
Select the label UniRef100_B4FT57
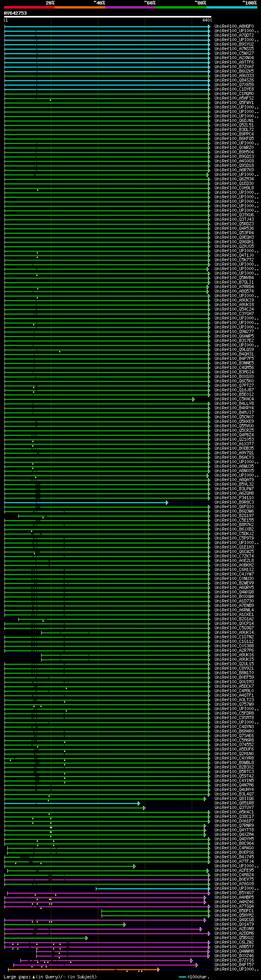click(234, 964)
